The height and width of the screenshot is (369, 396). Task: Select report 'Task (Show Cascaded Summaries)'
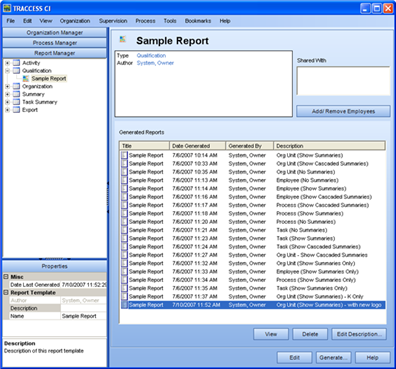(x=253, y=247)
